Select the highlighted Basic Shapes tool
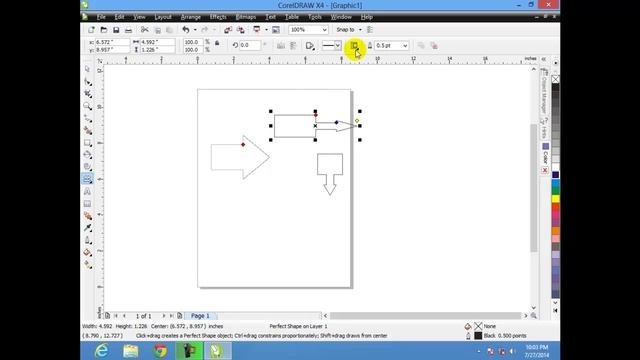Image resolution: width=640 pixels, height=360 pixels. click(x=87, y=179)
